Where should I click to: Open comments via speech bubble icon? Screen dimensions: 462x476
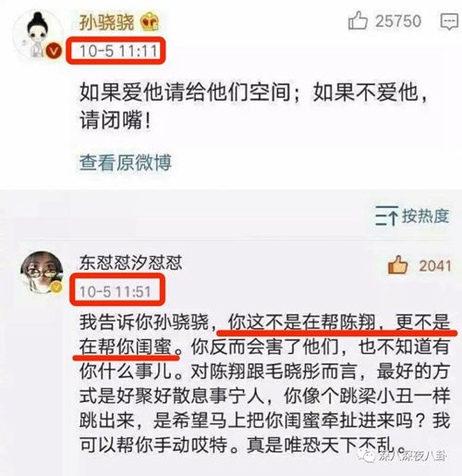click(x=449, y=21)
